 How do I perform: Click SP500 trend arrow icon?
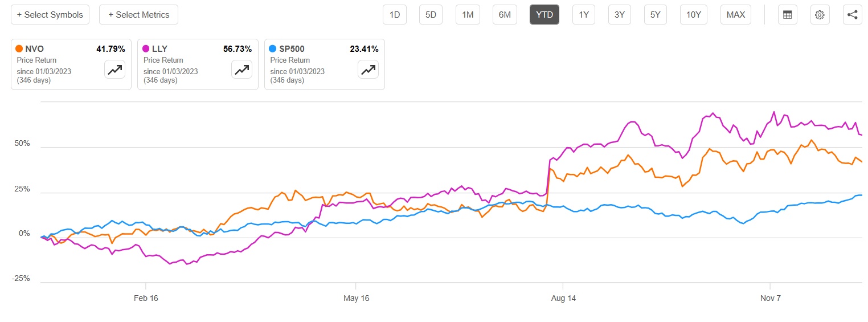pos(368,70)
